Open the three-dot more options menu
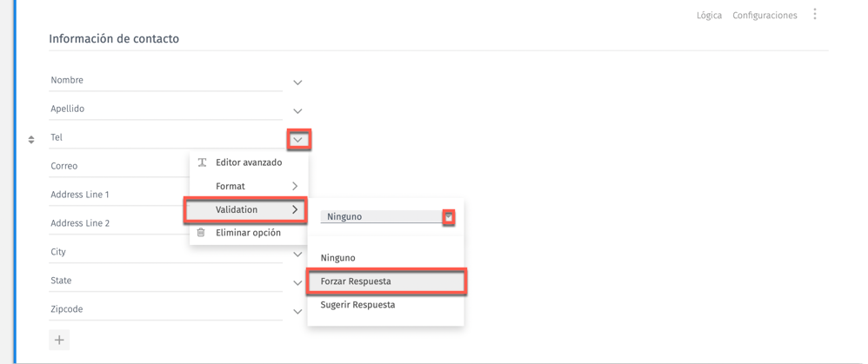The height and width of the screenshot is (364, 868). [x=815, y=15]
